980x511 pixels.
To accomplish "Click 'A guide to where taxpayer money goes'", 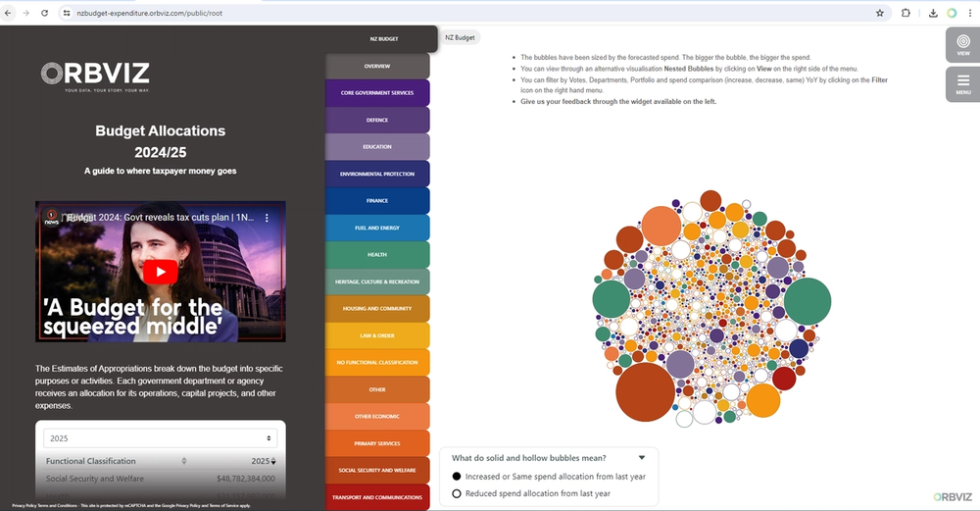I will pyautogui.click(x=160, y=171).
